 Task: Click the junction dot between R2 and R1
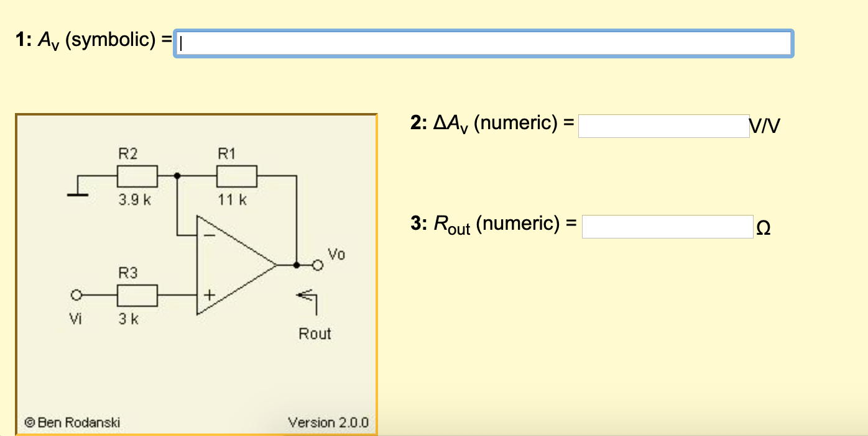click(178, 176)
